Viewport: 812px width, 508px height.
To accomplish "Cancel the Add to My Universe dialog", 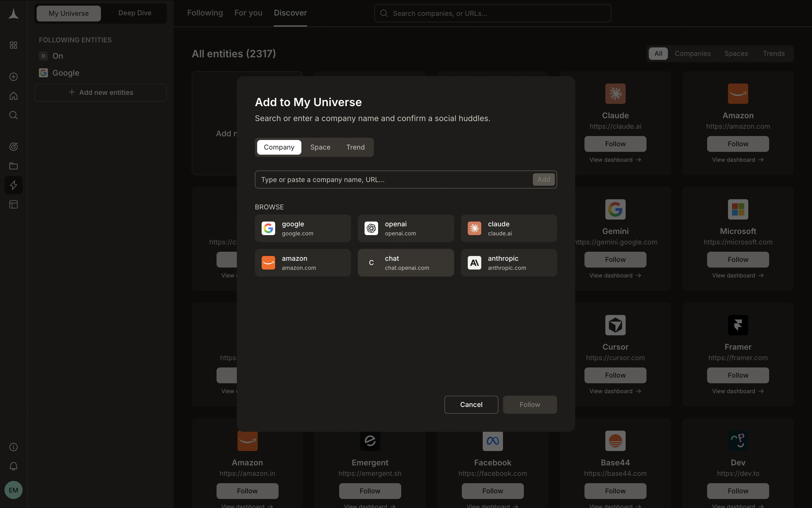I will pos(471,404).
